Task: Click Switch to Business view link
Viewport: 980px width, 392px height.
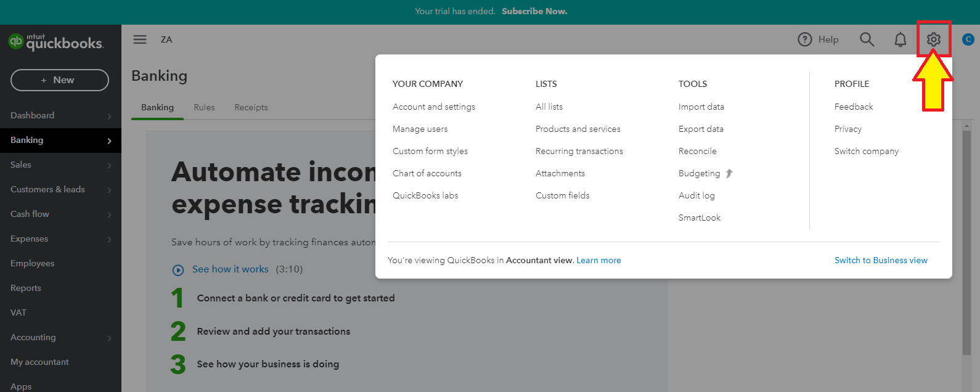Action: tap(880, 260)
